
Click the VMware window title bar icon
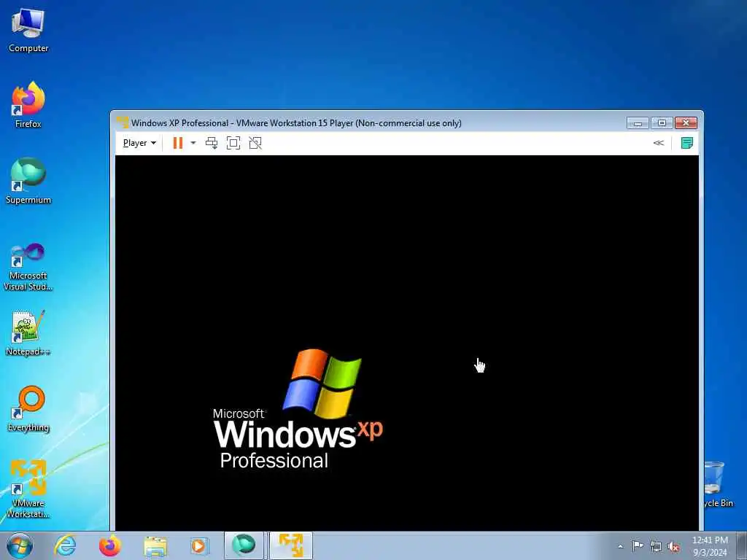click(x=123, y=122)
